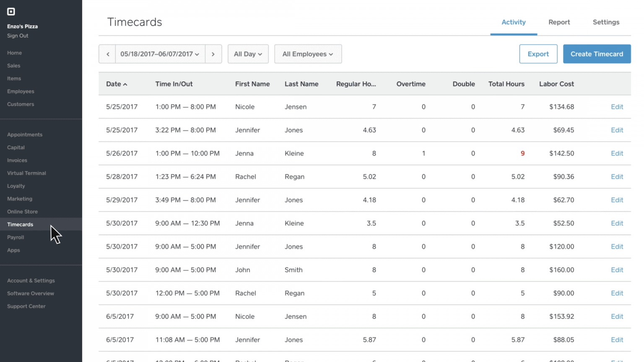
Task: Open the date range 05/18/2017–06/07/2017 selector
Action: pyautogui.click(x=159, y=54)
